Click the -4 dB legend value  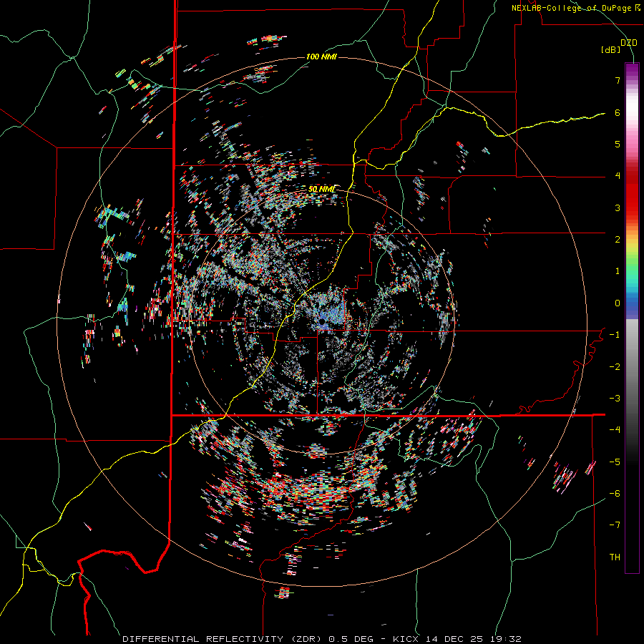(615, 430)
